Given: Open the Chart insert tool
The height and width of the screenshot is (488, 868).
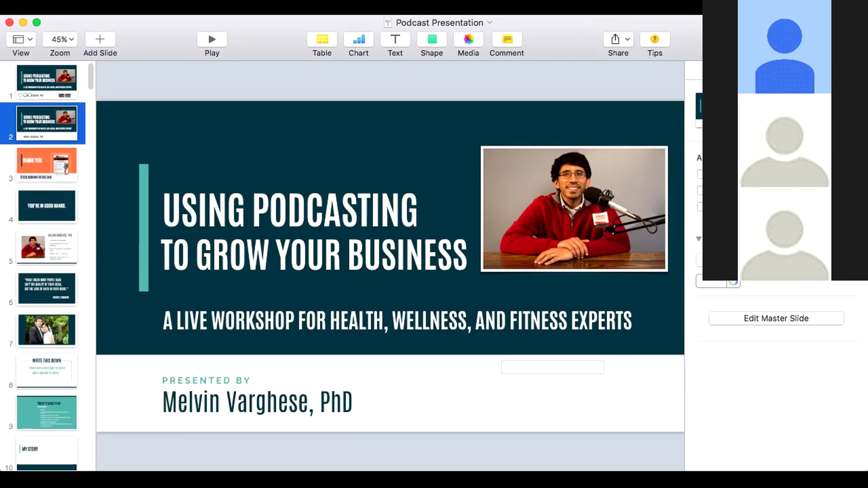Looking at the screenshot, I should (x=358, y=39).
